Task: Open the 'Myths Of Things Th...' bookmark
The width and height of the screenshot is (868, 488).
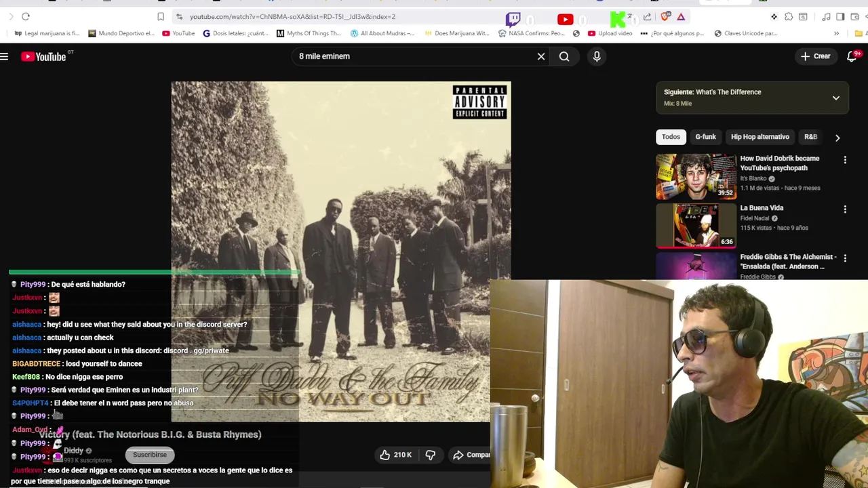Action: click(309, 33)
